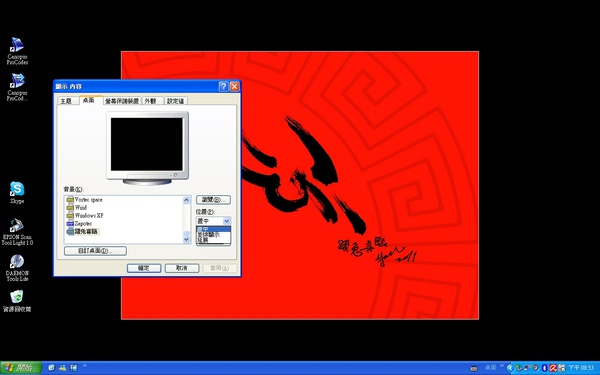Launch Skype from the desktop

[x=17, y=192]
